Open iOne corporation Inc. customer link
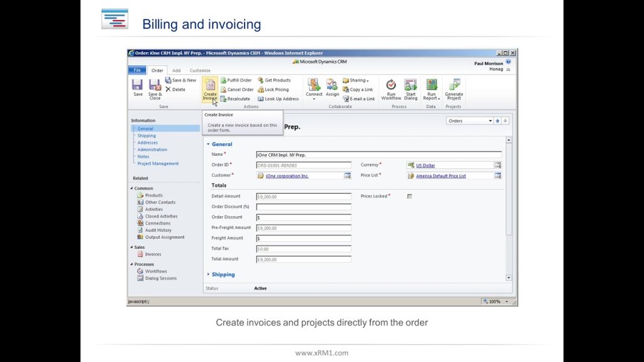This screenshot has height=362, width=644. (287, 176)
